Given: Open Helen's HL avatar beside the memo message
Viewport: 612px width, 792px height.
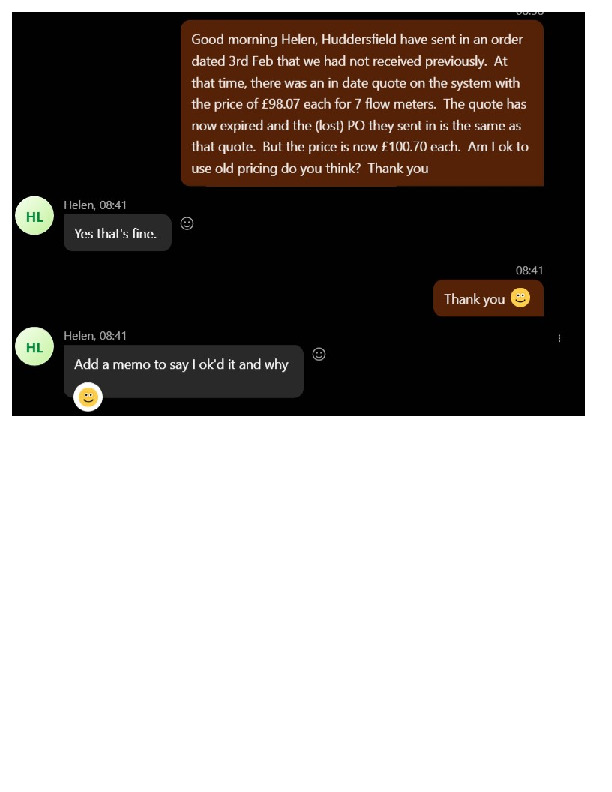Looking at the screenshot, I should [34, 346].
